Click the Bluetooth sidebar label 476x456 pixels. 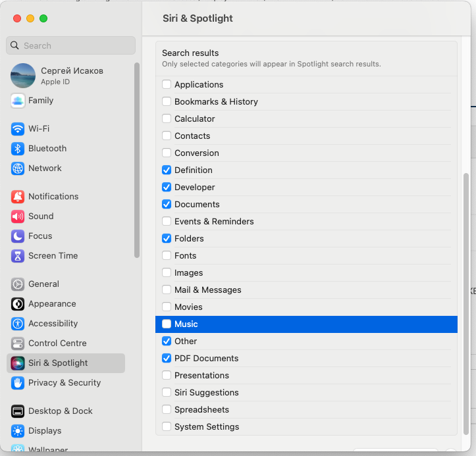[47, 148]
